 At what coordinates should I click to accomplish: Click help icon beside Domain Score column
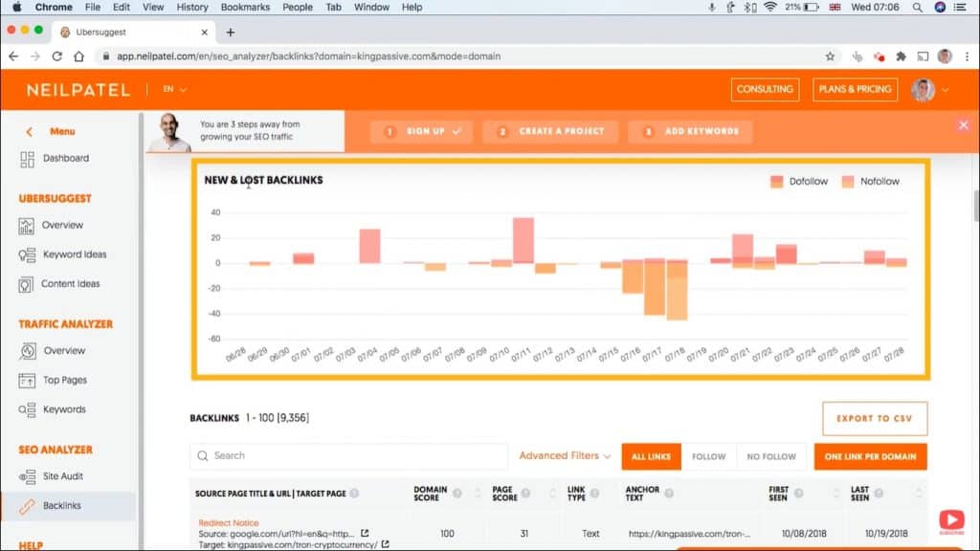click(457, 494)
